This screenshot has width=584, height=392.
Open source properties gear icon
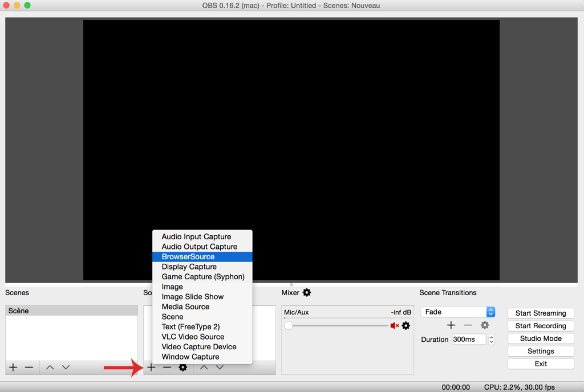(x=183, y=367)
